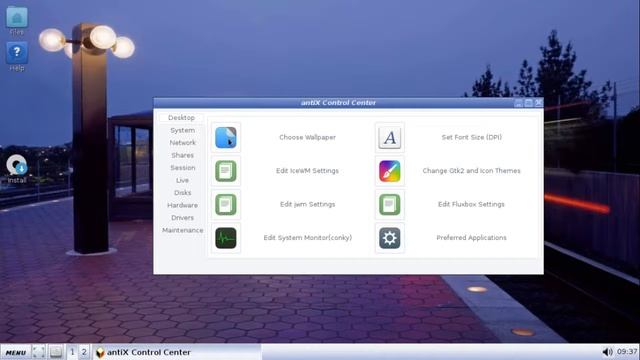Open the Choose Wallpaper icon
640x360 pixels.
click(x=226, y=138)
